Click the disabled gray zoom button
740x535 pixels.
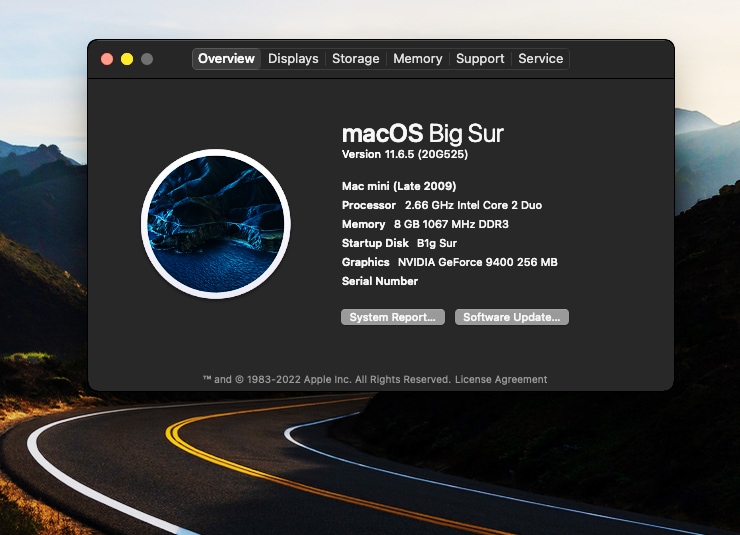(147, 59)
